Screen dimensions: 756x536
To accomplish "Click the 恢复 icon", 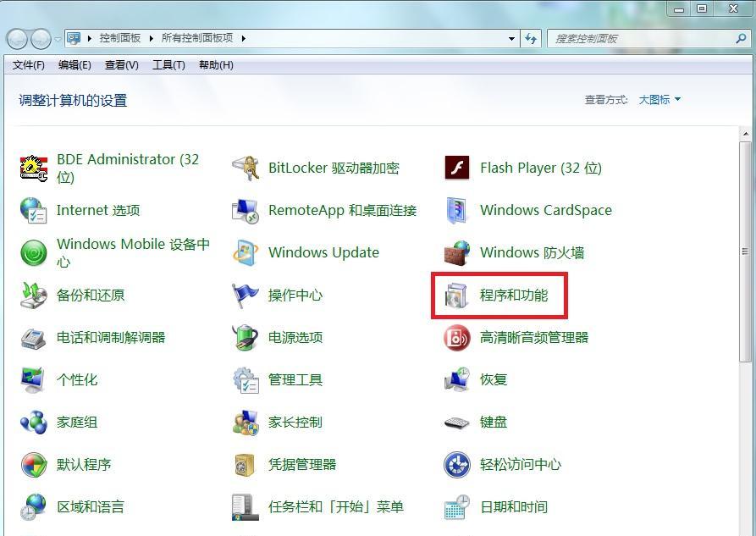I will (x=456, y=379).
